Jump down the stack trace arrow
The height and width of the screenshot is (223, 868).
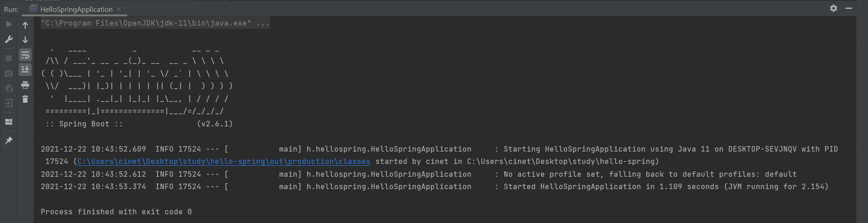[25, 40]
